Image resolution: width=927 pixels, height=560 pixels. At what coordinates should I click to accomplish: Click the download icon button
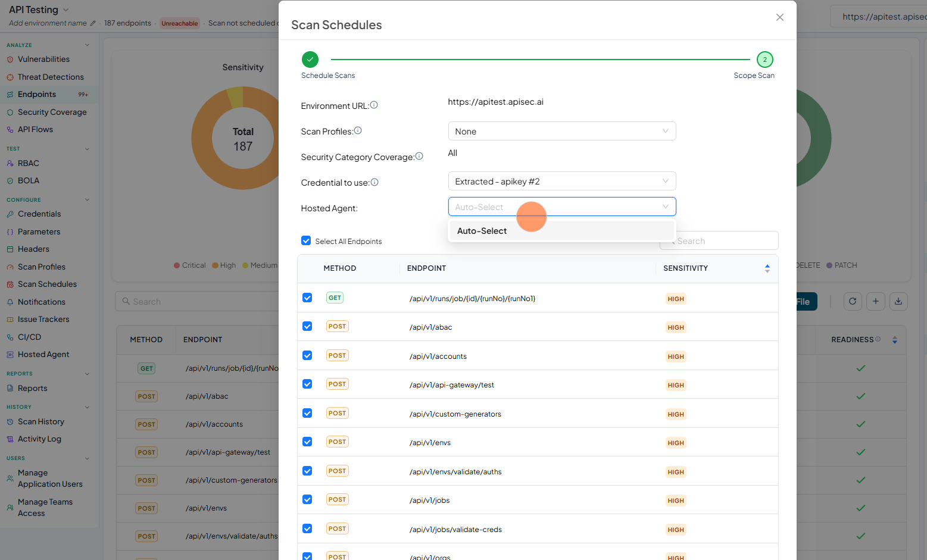click(898, 301)
